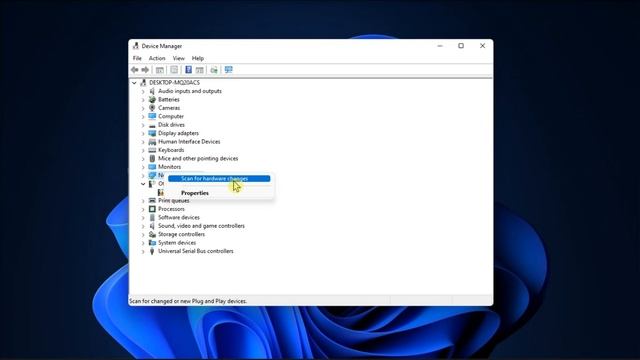Maximize the Device Manager window
The image size is (640, 360).
(x=461, y=46)
